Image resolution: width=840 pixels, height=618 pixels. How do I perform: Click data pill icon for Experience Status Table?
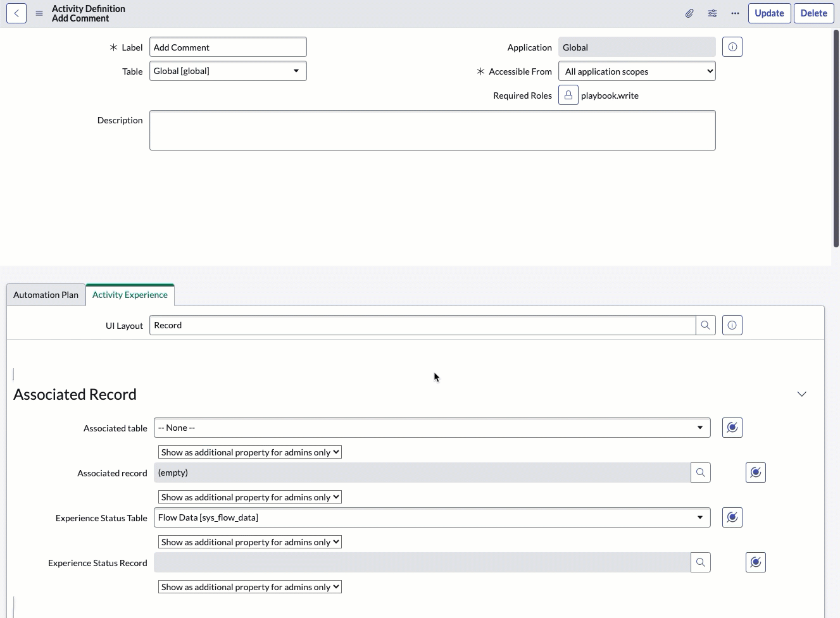tap(732, 517)
